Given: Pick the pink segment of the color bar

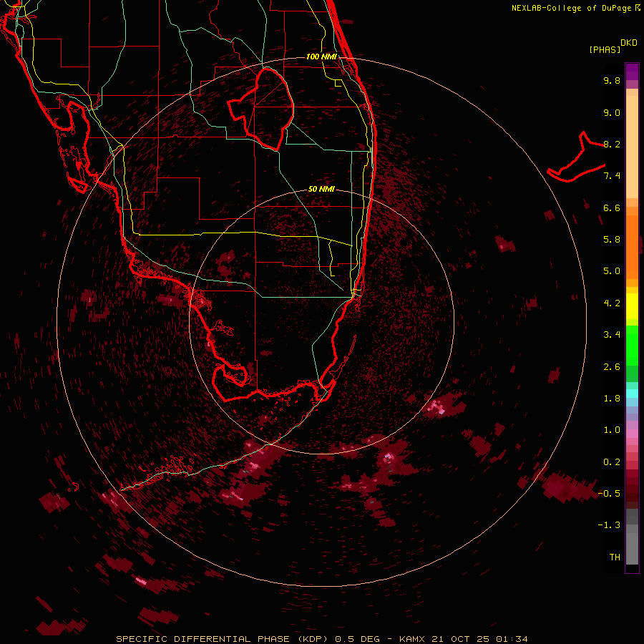Looking at the screenshot, I should pyautogui.click(x=632, y=434).
